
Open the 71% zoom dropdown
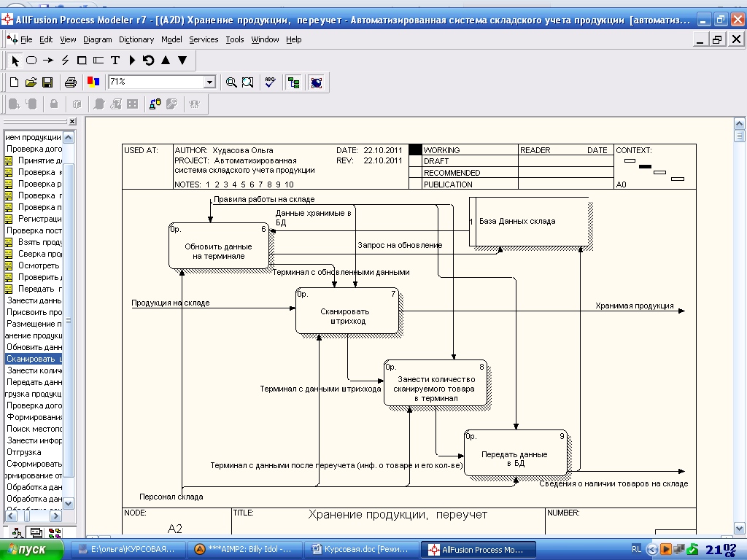209,82
